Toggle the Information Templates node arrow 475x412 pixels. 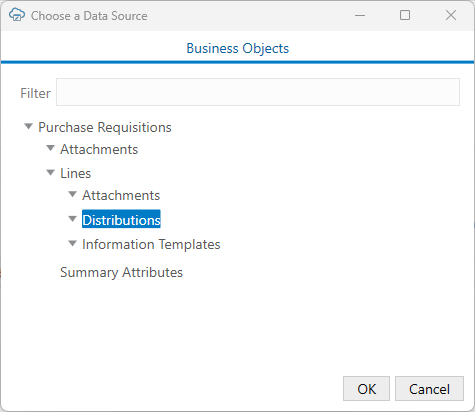pyautogui.click(x=72, y=243)
